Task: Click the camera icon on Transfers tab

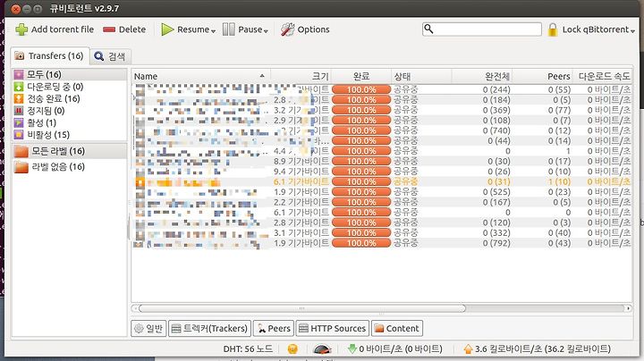Action: tap(20, 56)
